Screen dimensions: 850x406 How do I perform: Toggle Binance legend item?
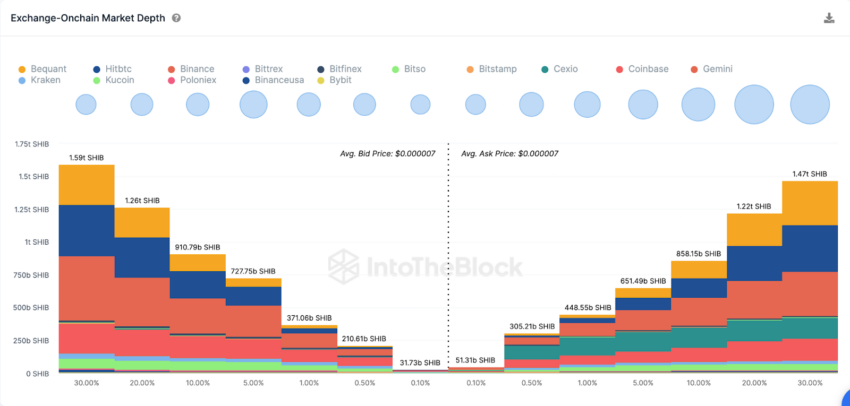tap(191, 69)
